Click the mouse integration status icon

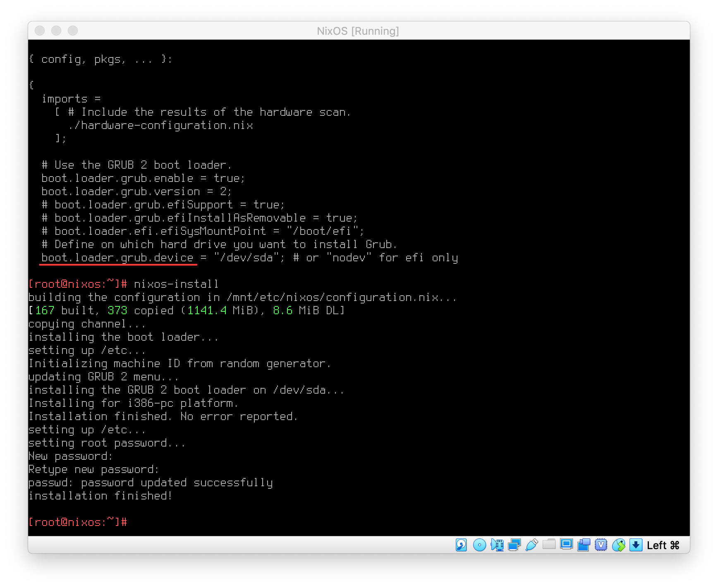coord(619,545)
